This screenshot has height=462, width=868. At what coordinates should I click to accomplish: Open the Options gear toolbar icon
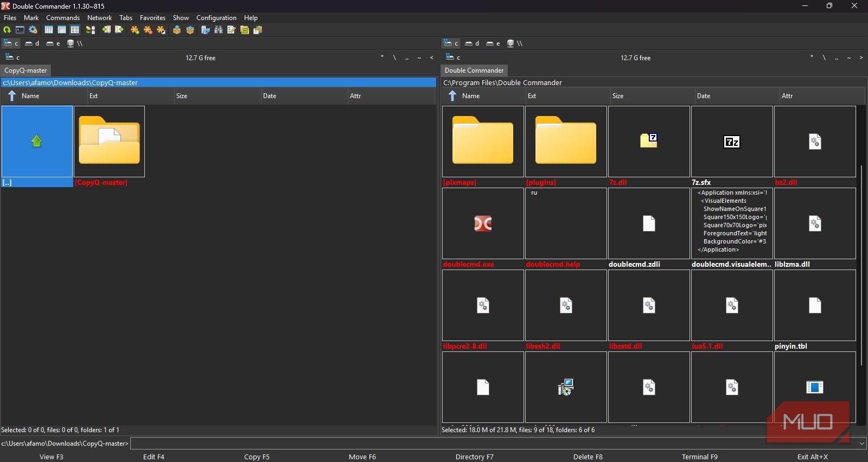click(x=33, y=30)
